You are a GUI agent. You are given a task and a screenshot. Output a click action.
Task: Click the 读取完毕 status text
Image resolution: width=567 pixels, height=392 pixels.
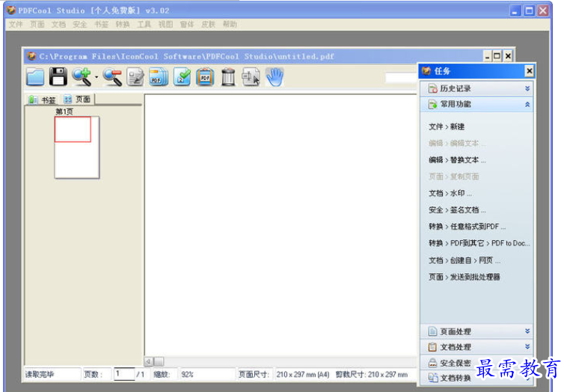click(x=40, y=375)
